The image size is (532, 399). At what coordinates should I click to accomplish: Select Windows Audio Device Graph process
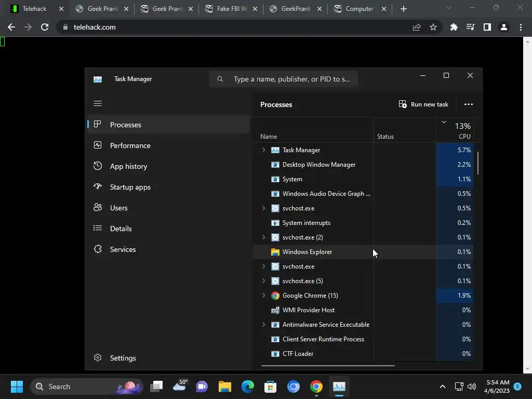coord(363,194)
